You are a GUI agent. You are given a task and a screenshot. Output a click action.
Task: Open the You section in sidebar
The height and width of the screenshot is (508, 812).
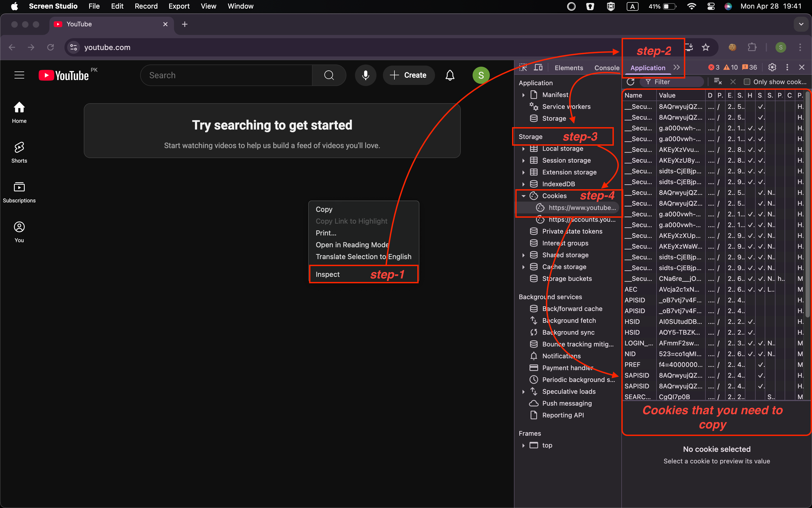[x=19, y=232]
